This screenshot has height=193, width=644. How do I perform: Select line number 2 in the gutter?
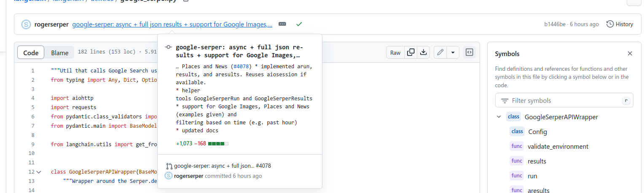[32, 80]
